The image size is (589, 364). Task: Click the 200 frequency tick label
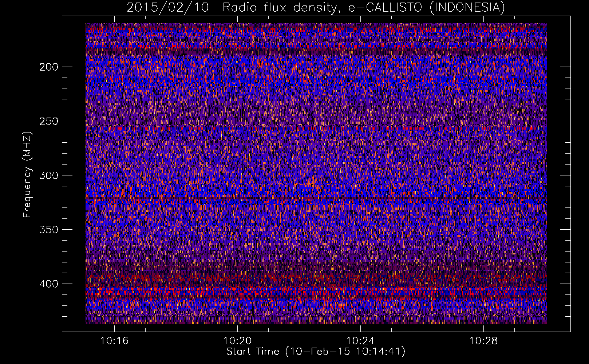[48, 67]
